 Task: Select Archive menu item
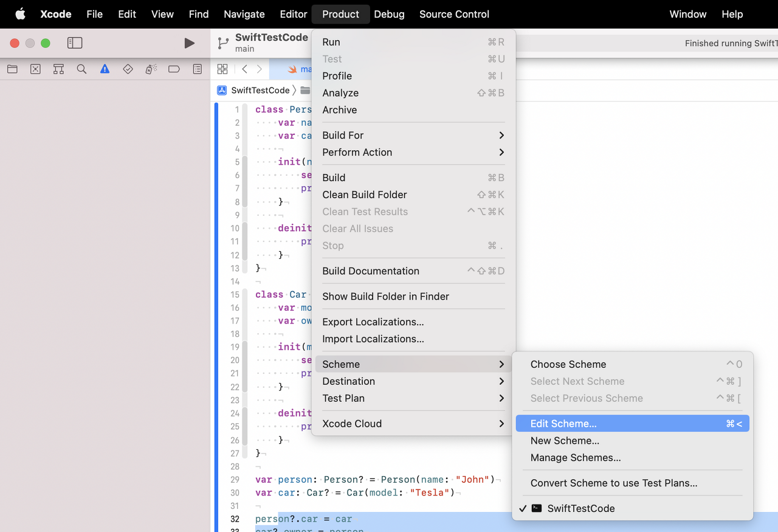coord(414,110)
